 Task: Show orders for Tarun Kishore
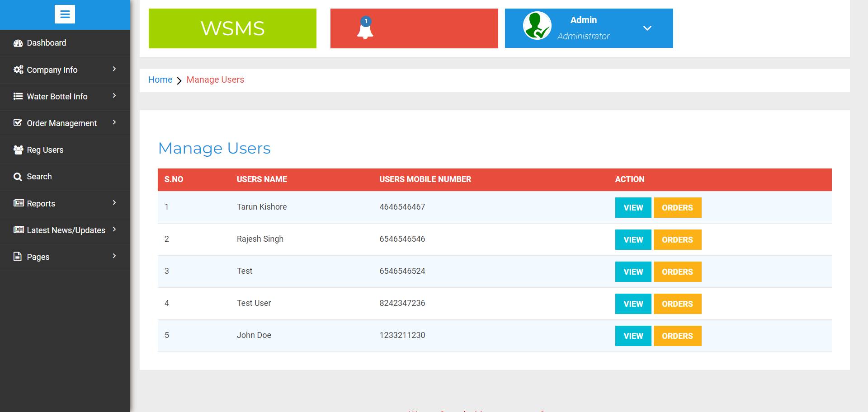click(x=677, y=207)
